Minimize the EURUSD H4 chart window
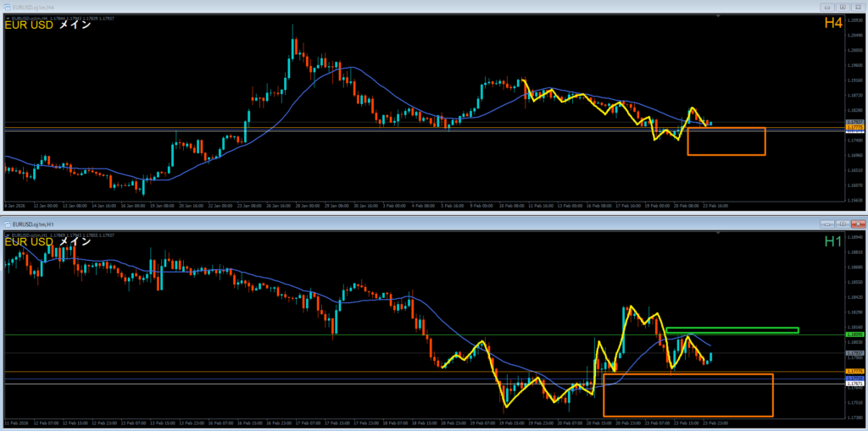The image size is (868, 431). 829,7
